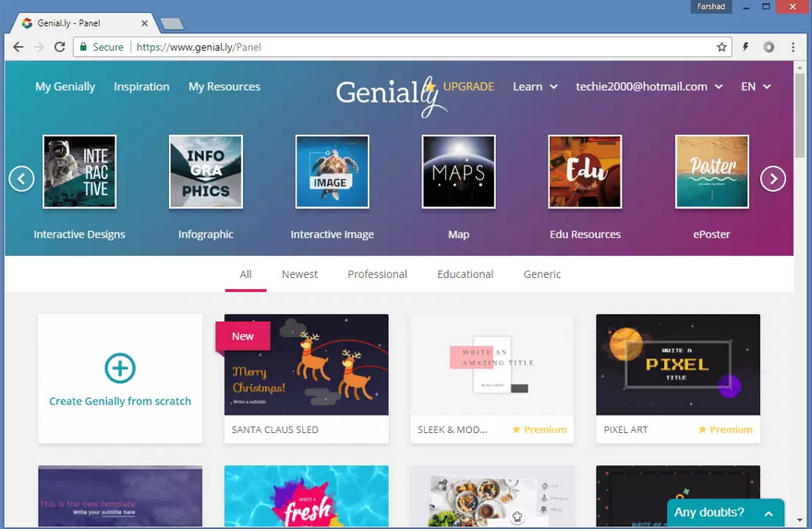The image size is (812, 529).
Task: Click the Interactive Designs label
Action: click(x=79, y=234)
